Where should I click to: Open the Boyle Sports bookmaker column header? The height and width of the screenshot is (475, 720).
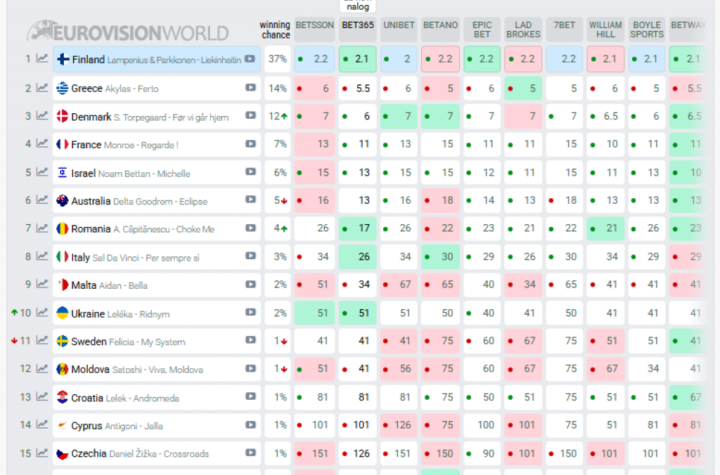click(647, 29)
